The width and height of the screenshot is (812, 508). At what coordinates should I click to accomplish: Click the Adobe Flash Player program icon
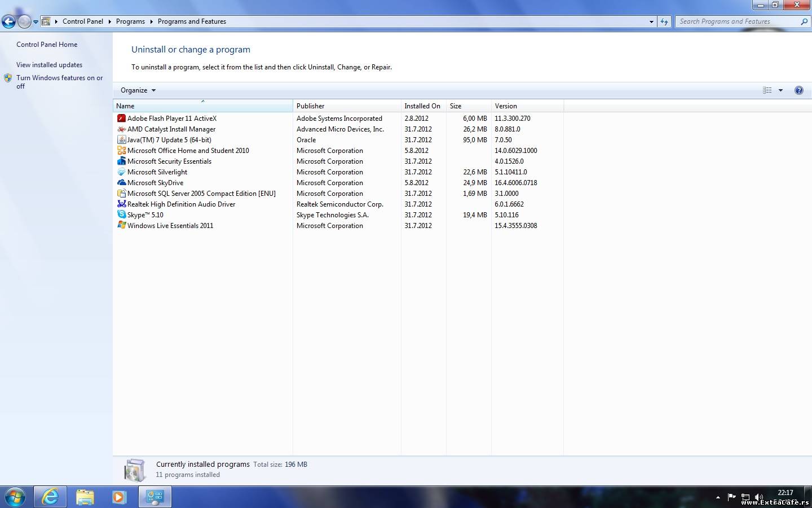[x=121, y=119]
